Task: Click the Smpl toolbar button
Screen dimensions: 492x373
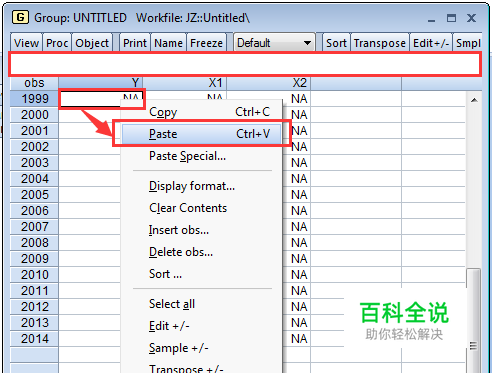Action: (467, 43)
